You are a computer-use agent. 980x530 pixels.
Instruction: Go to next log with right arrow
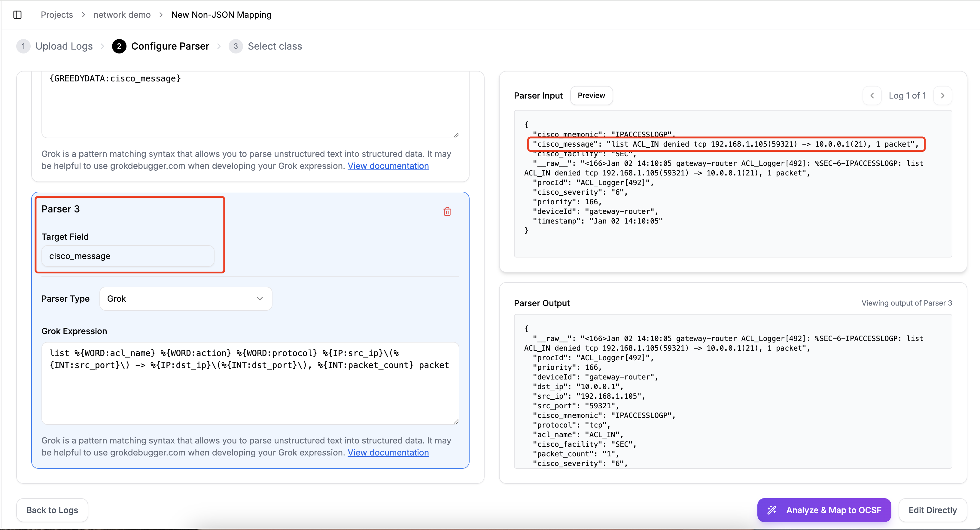(x=942, y=96)
